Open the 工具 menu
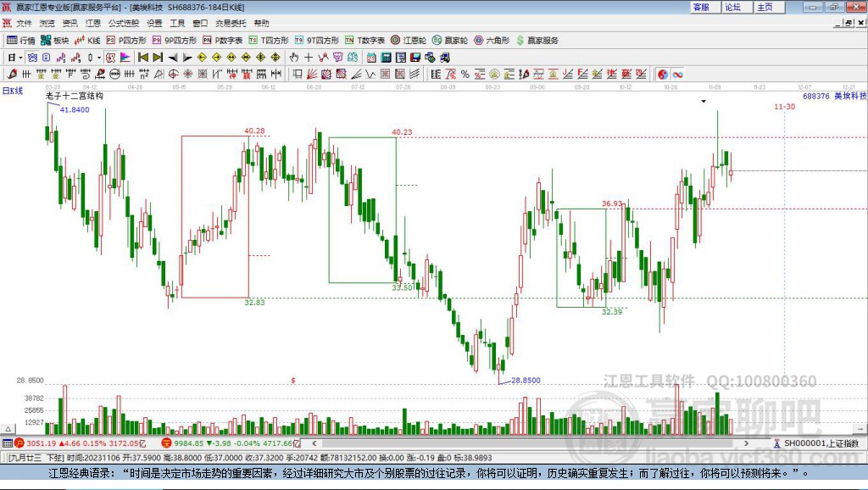The height and width of the screenshot is (490, 868). point(177,23)
